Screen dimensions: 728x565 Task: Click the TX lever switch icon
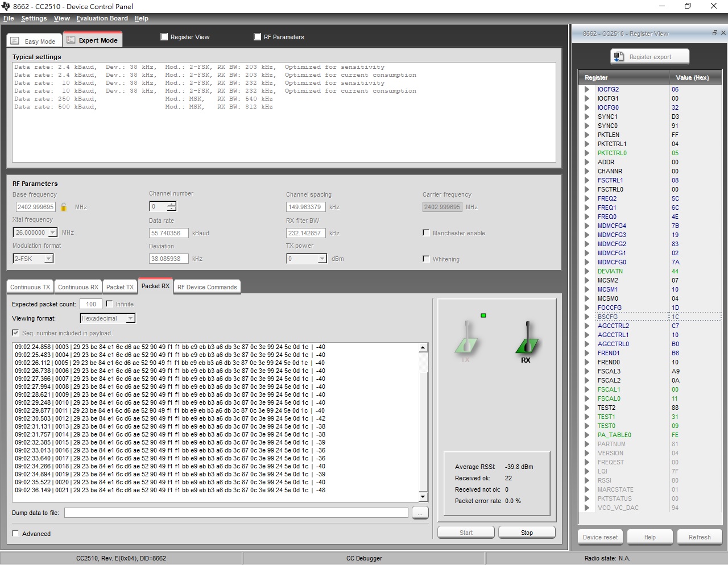[466, 338]
